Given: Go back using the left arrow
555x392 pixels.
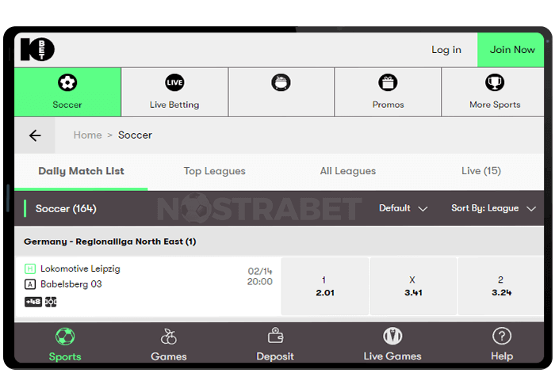Looking at the screenshot, I should [35, 135].
